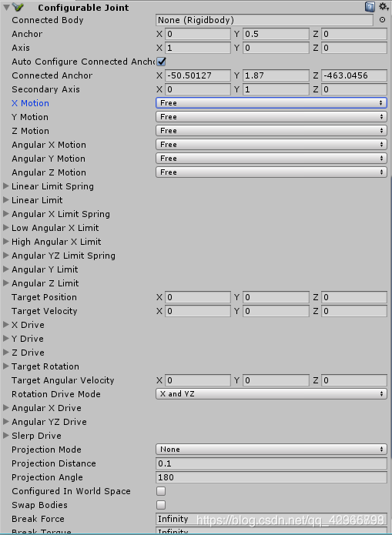The height and width of the screenshot is (535, 392).
Task: Open the component gear settings menu
Action: click(x=384, y=6)
